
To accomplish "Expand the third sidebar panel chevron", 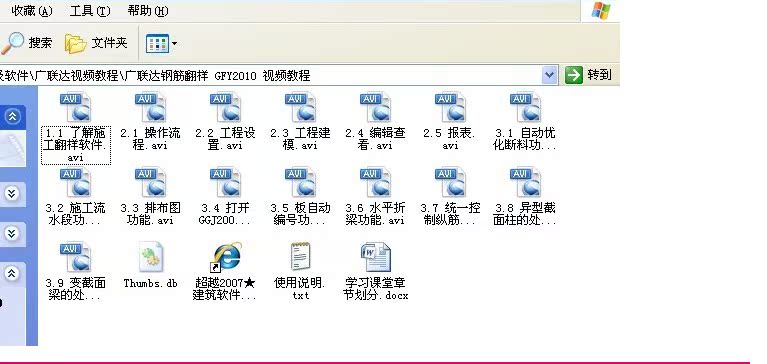I will tap(13, 233).
